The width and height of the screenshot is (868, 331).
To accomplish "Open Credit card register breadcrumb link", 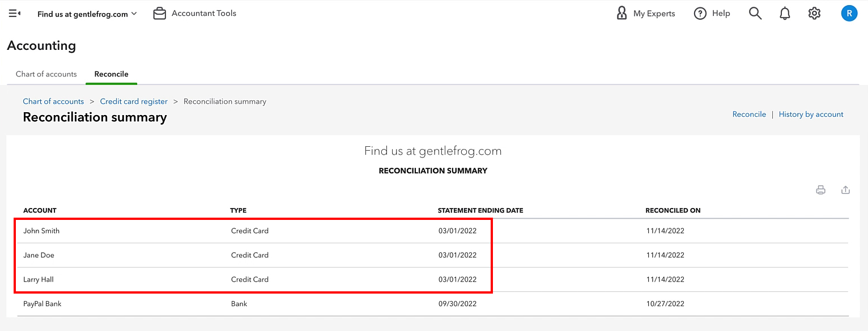I will coord(134,101).
